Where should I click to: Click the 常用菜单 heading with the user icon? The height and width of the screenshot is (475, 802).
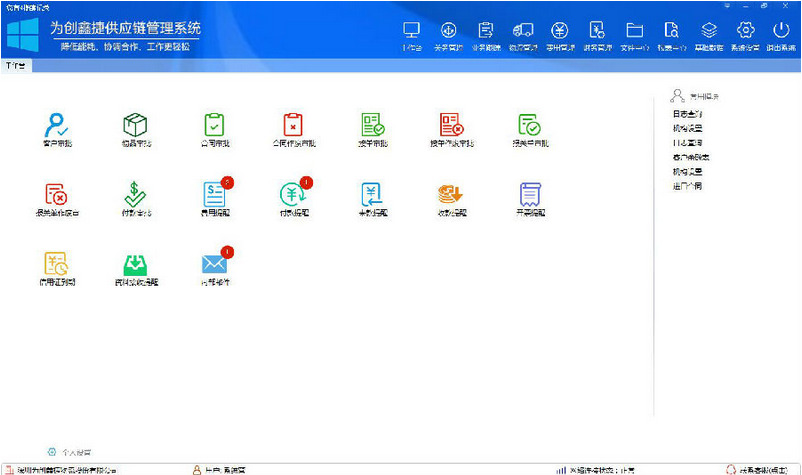(x=695, y=96)
